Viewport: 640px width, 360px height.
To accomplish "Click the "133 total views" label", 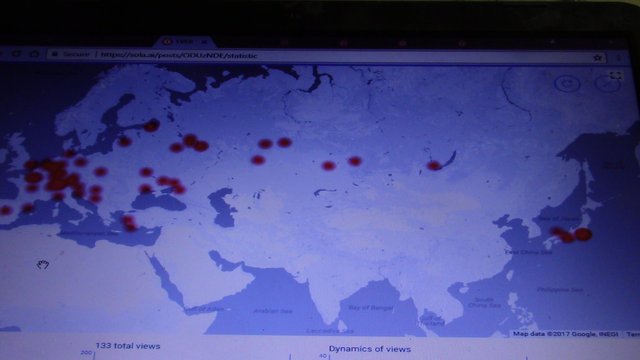I will pos(128,346).
